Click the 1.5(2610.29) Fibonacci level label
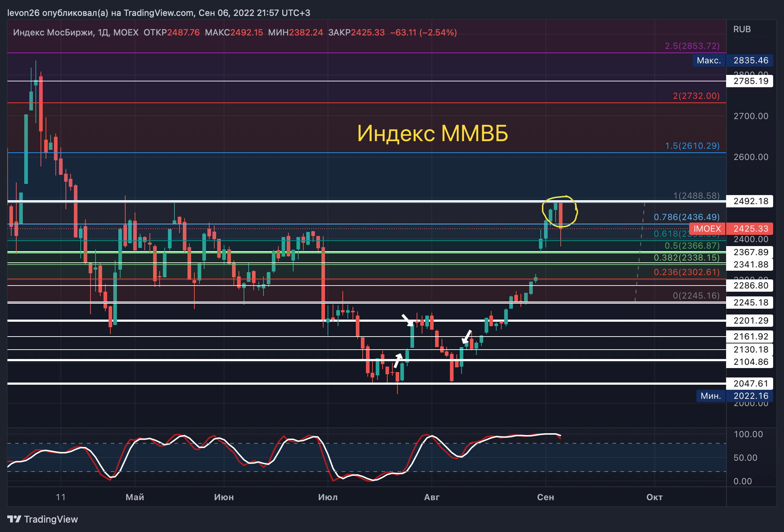The width and height of the screenshot is (784, 532). (x=692, y=146)
